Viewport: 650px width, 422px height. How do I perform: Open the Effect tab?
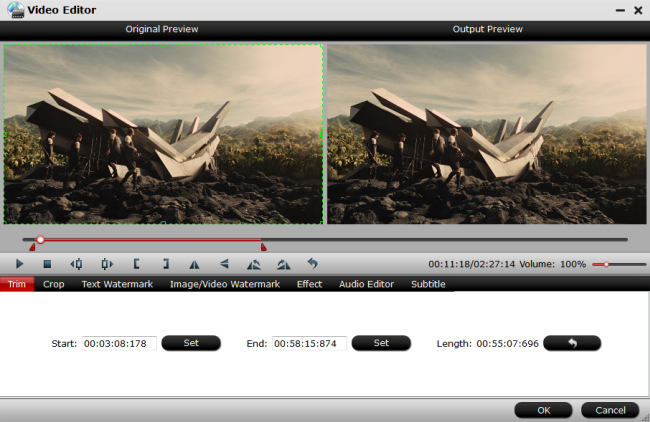pyautogui.click(x=309, y=284)
